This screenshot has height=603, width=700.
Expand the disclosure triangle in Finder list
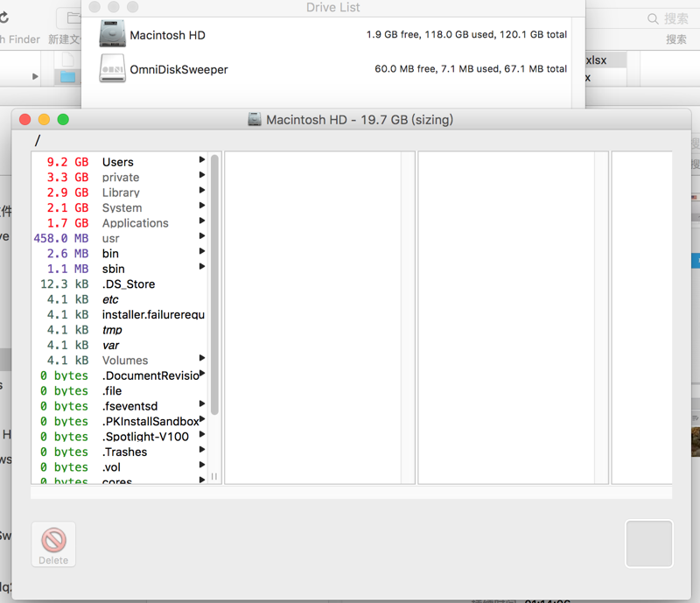coord(35,76)
